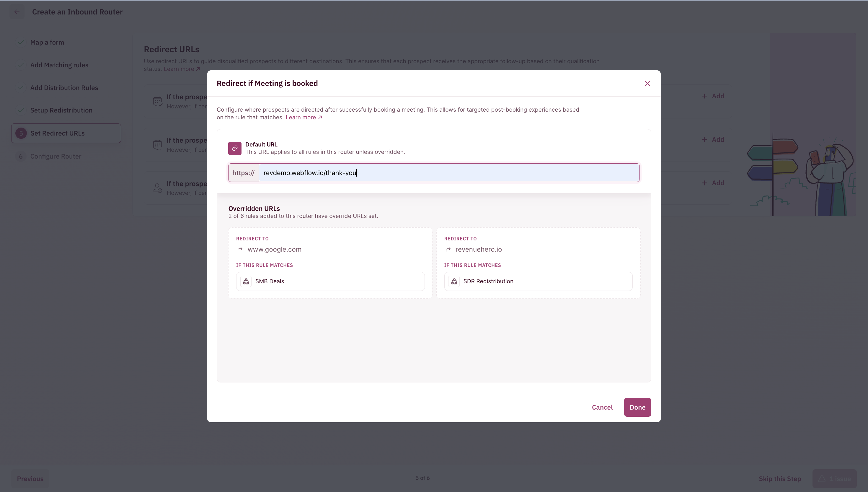
Task: Open the Map a form step
Action: click(x=47, y=42)
